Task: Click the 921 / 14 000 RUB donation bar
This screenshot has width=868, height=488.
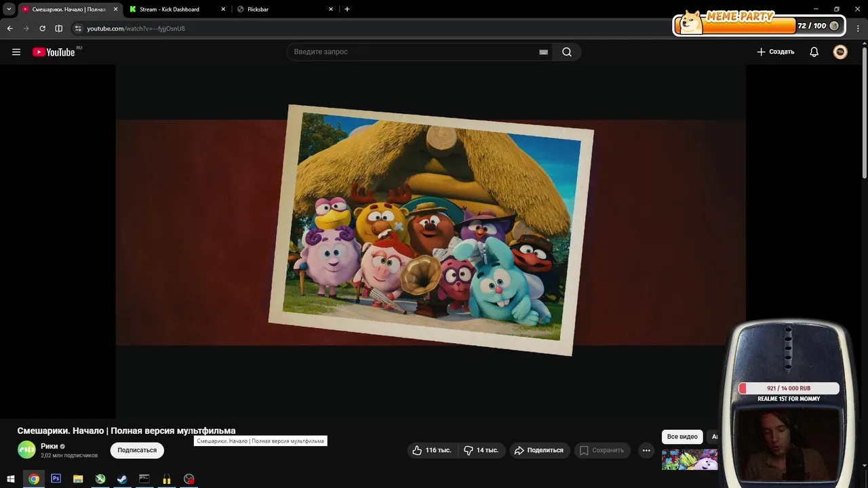Action: pos(789,388)
